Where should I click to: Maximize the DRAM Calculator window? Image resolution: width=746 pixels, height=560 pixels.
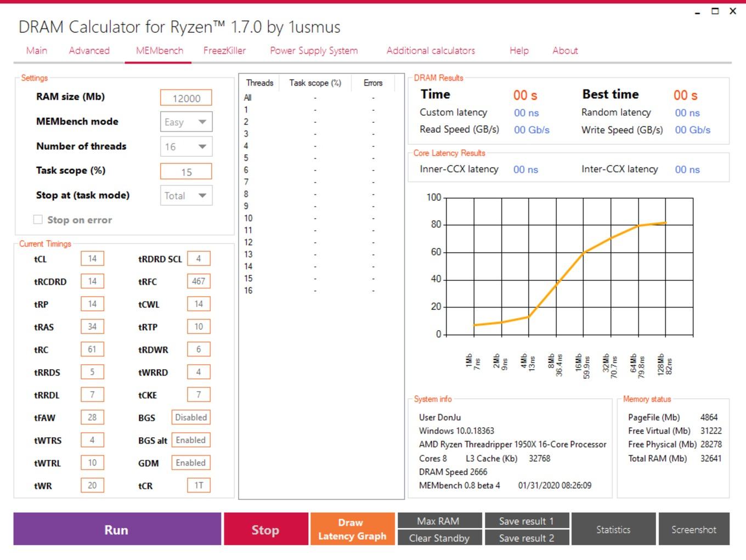tap(715, 11)
